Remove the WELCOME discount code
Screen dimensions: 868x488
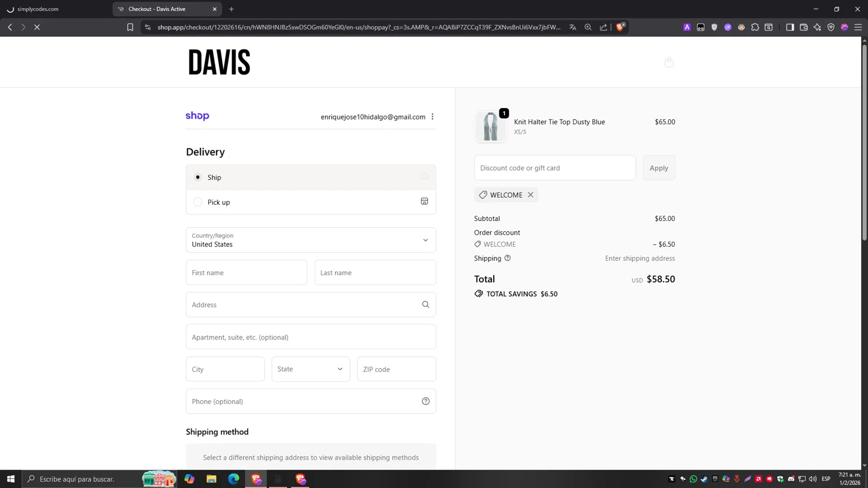pos(531,195)
